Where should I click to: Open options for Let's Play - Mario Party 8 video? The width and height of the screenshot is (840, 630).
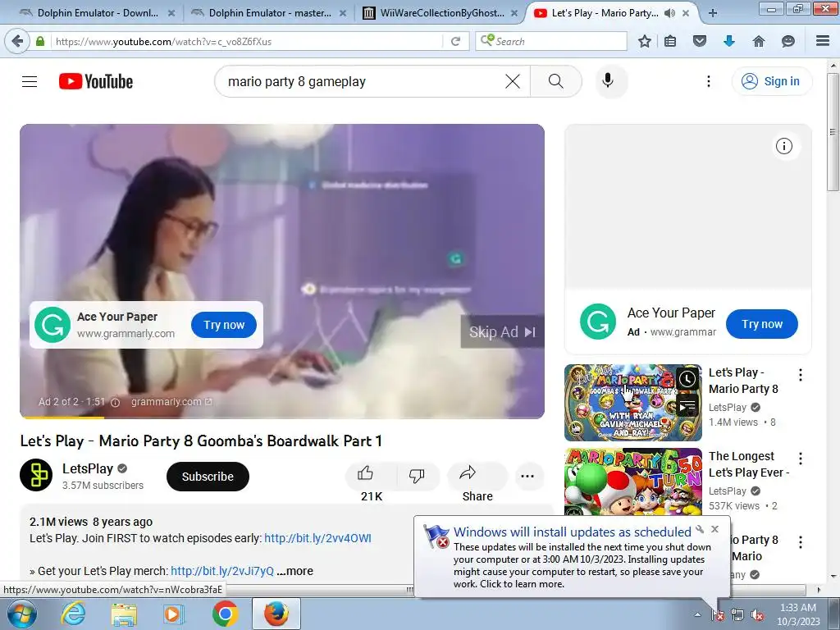tap(801, 375)
